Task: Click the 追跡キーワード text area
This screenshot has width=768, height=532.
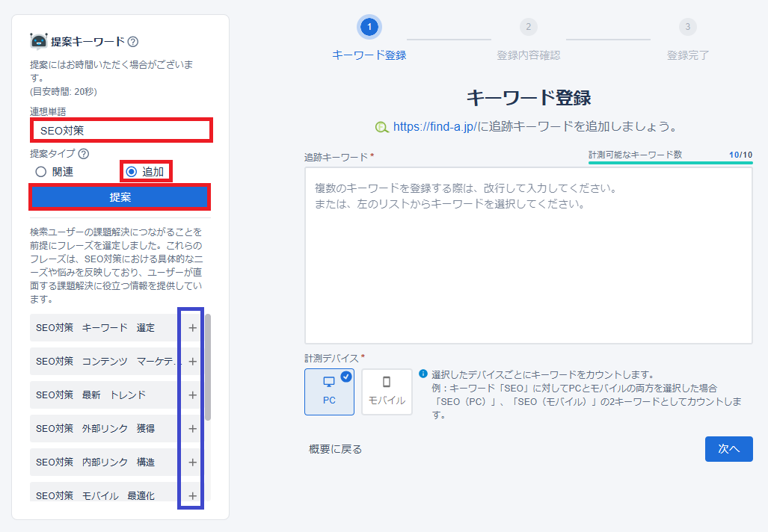Action: (x=529, y=256)
